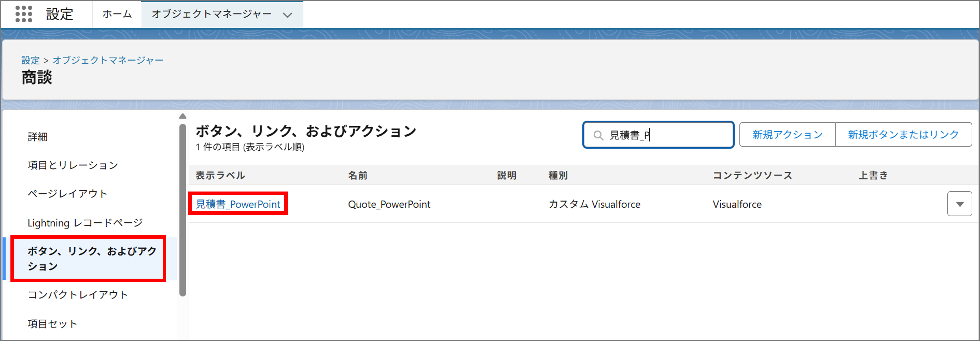This screenshot has width=980, height=341.
Task: Click the sidebar scroll-up arrow
Action: click(x=183, y=116)
